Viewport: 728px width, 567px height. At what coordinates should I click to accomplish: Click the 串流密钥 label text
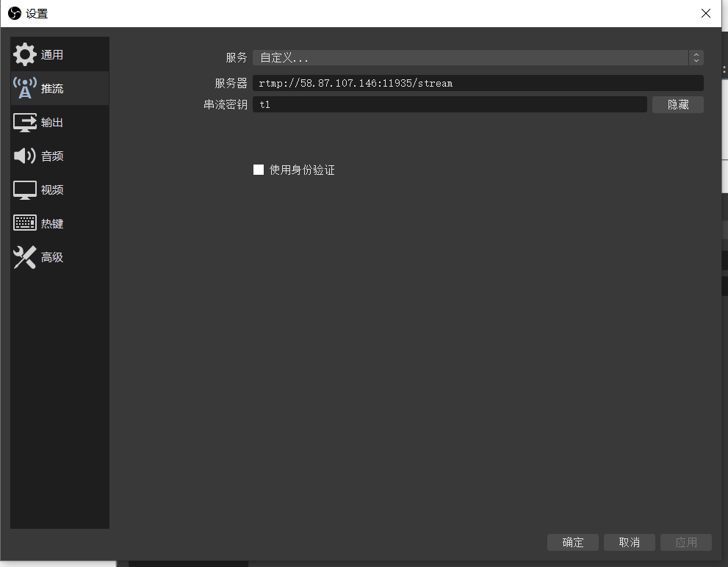(x=226, y=104)
